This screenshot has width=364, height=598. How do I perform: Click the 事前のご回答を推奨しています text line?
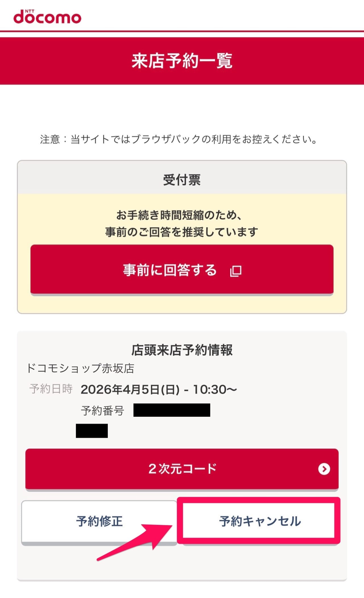182,232
